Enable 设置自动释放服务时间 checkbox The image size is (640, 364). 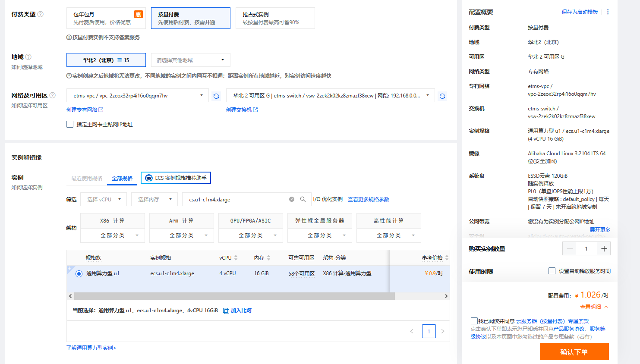[x=552, y=271]
